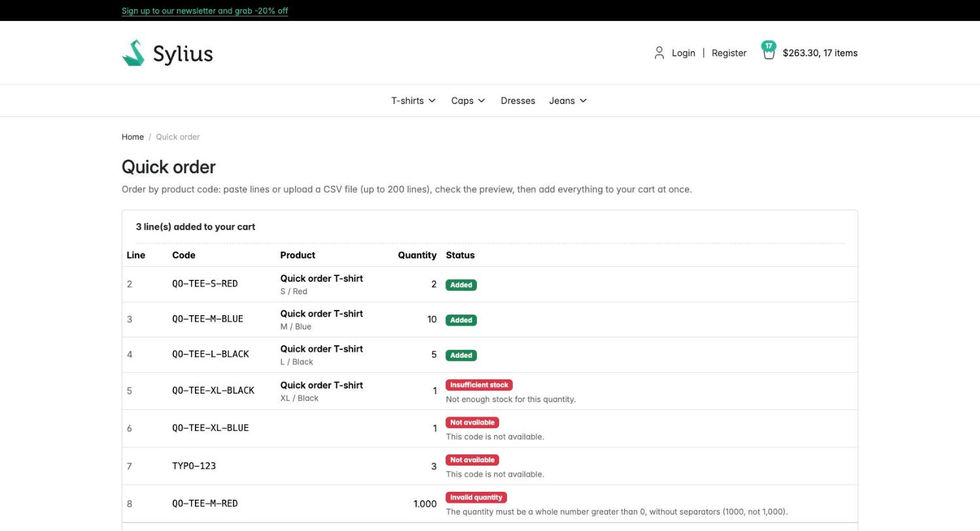Click the Invalid quantity badge
The image size is (980, 531).
coord(476,498)
